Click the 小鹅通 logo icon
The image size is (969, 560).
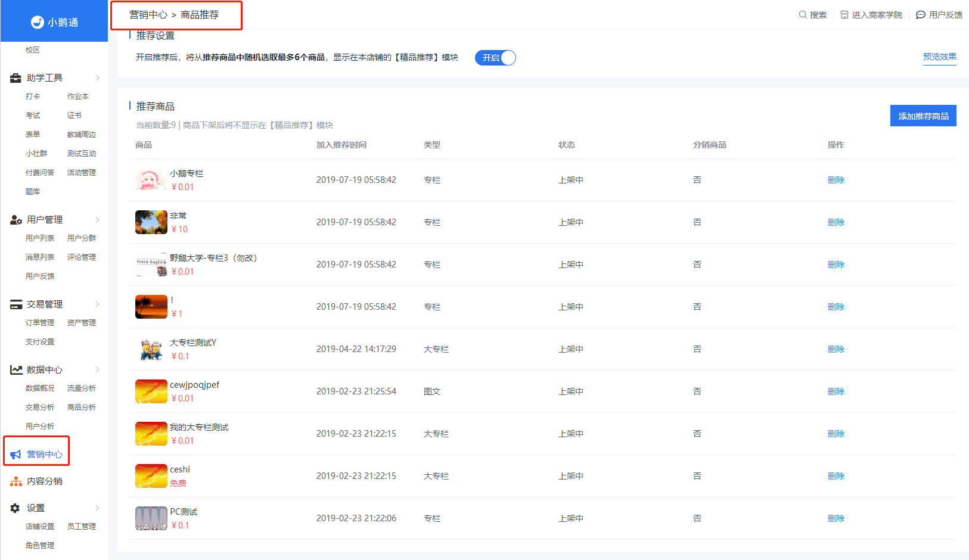click(38, 22)
